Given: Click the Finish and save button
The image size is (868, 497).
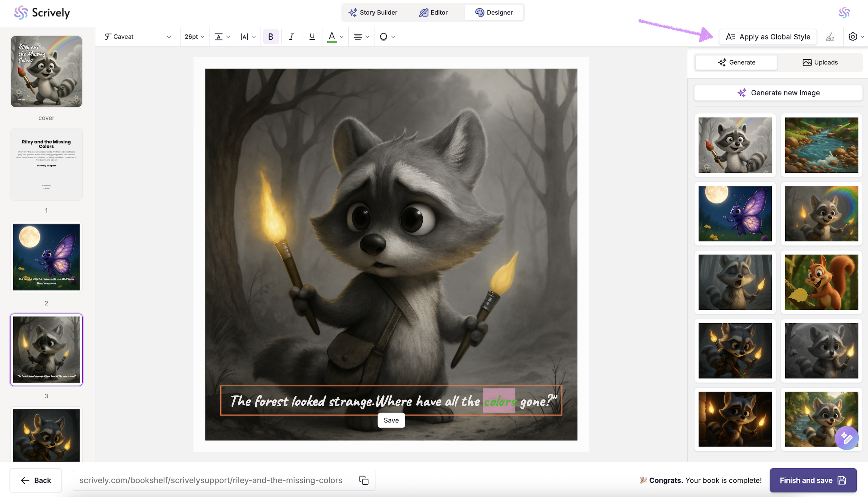Looking at the screenshot, I should [813, 480].
